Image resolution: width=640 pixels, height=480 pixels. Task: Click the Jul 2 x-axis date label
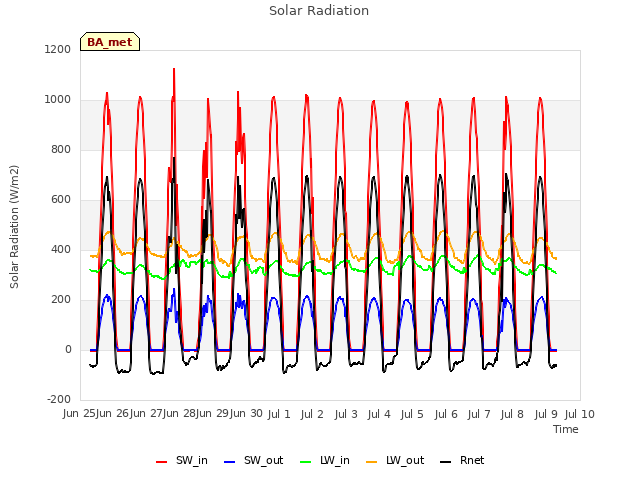click(x=312, y=415)
